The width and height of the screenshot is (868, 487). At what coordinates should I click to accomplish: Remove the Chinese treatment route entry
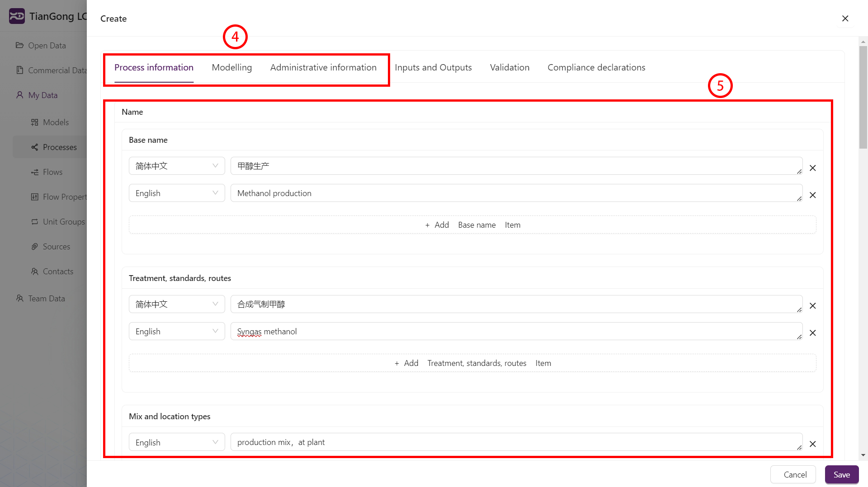812,306
